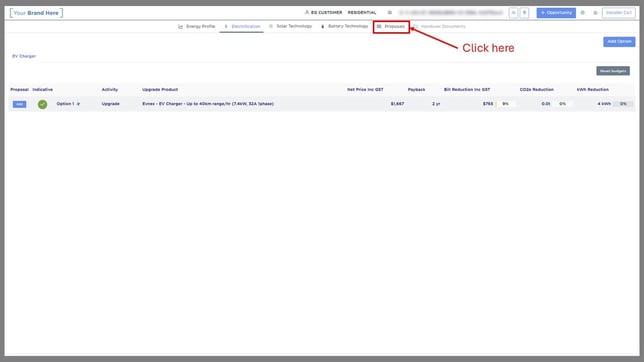Click the Battery Technology battery icon
The height and width of the screenshot is (362, 644).
click(x=322, y=27)
